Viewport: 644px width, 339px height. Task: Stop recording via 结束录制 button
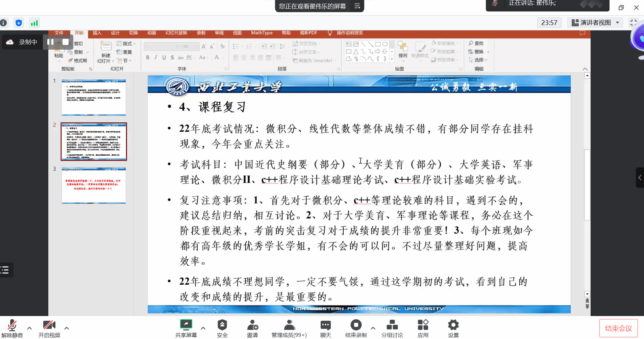(x=355, y=325)
